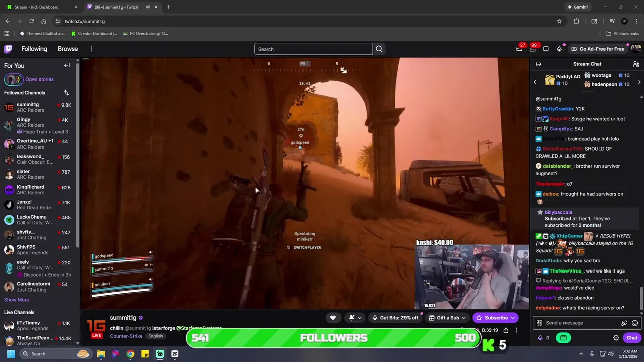Click the Get Bits diamond icon in top bar

point(559,49)
